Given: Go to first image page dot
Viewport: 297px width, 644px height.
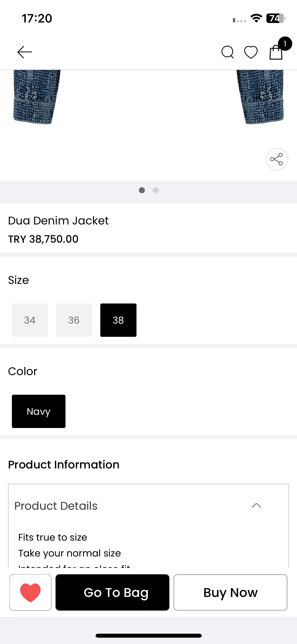Looking at the screenshot, I should tap(142, 190).
